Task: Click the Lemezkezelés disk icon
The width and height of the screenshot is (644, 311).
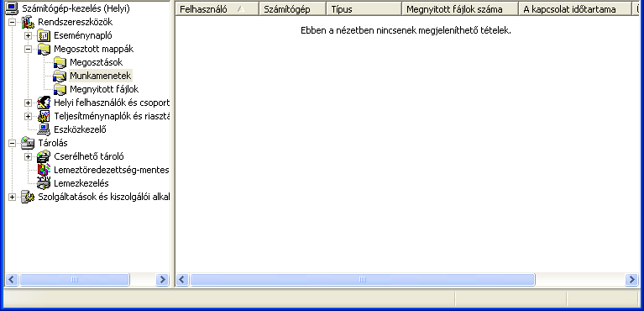Action: pyautogui.click(x=44, y=183)
